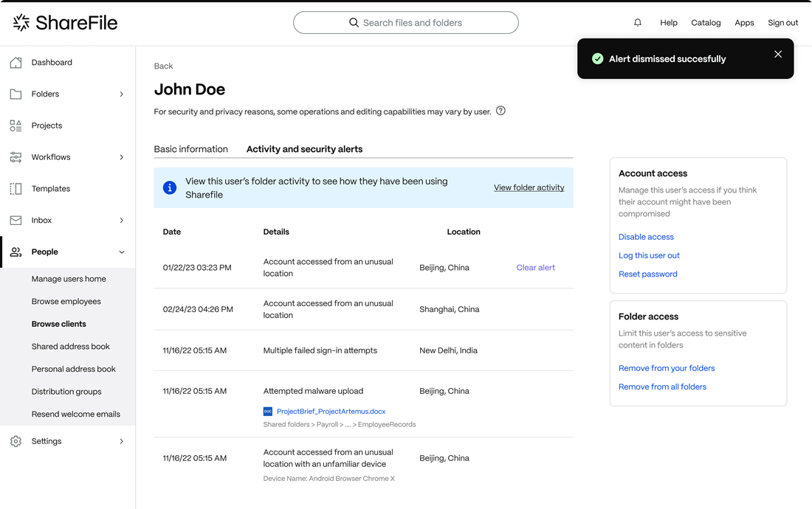Open the Apps menu

[744, 23]
